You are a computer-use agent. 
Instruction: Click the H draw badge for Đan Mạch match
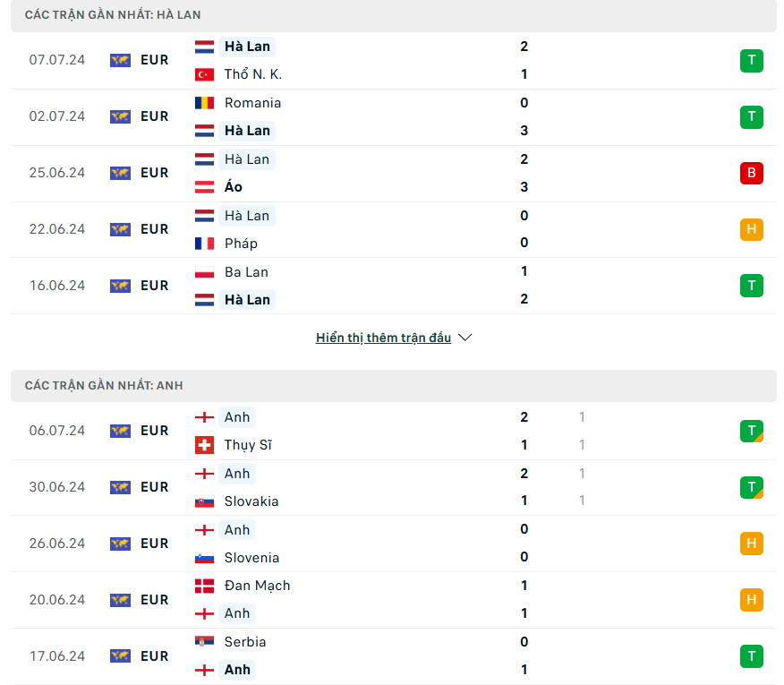(751, 600)
